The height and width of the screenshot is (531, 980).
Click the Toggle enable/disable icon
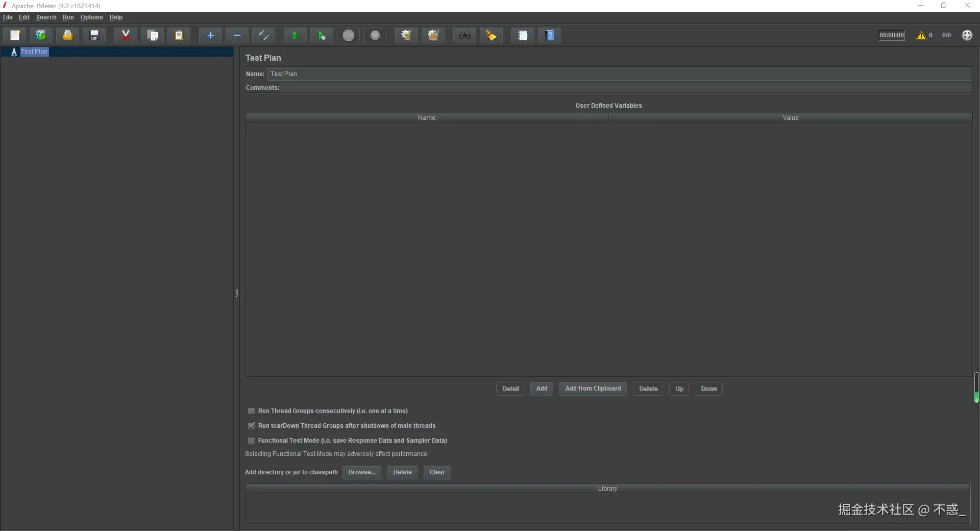pos(264,35)
